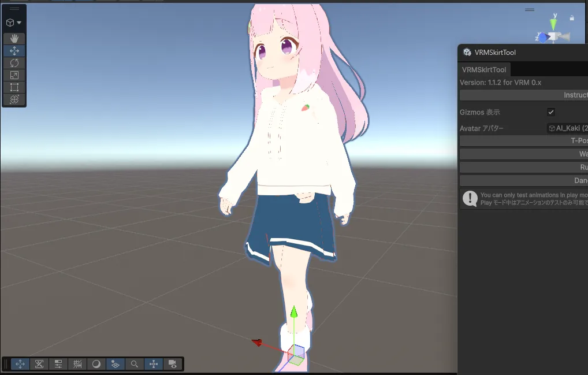Select the Scale tool
Screen dimensions: 588x375
click(14, 75)
